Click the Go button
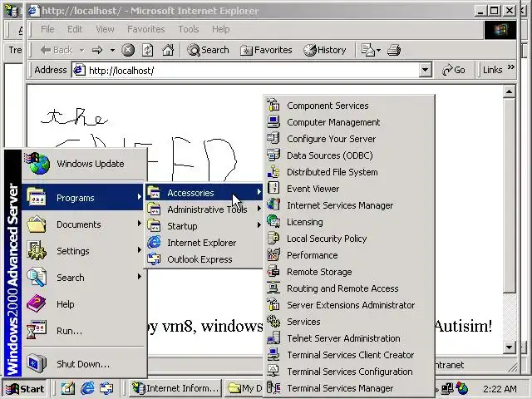Viewport: 532px width, 399px height. [454, 70]
